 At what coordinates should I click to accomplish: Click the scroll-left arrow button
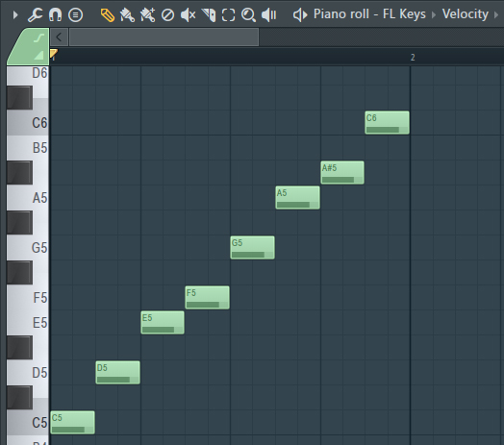point(59,37)
